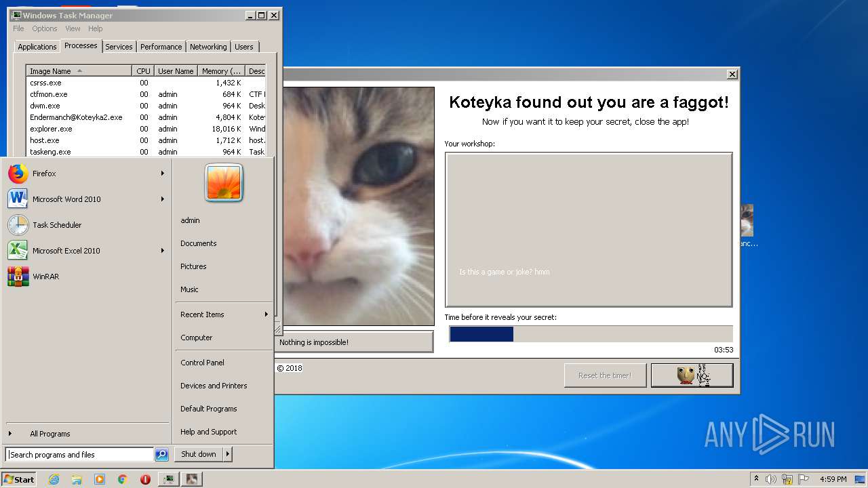Image resolution: width=868 pixels, height=488 pixels.
Task: Switch to the Performance tab
Action: click(161, 47)
